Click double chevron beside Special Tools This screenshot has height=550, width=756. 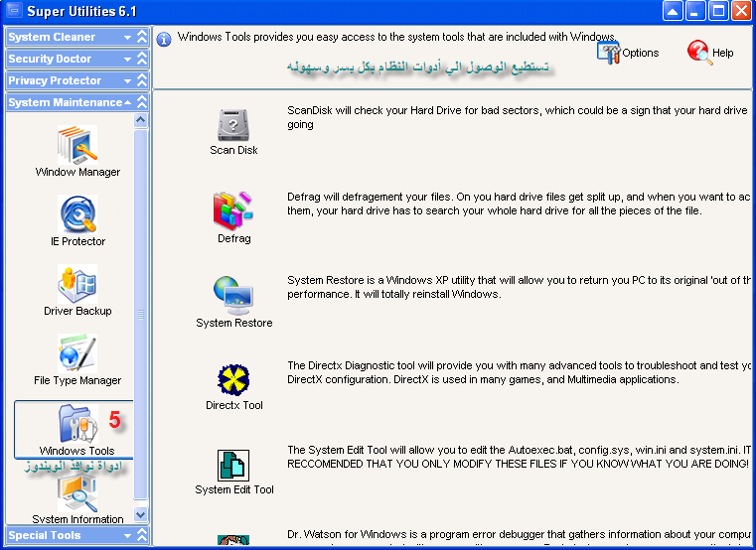pyautogui.click(x=142, y=534)
